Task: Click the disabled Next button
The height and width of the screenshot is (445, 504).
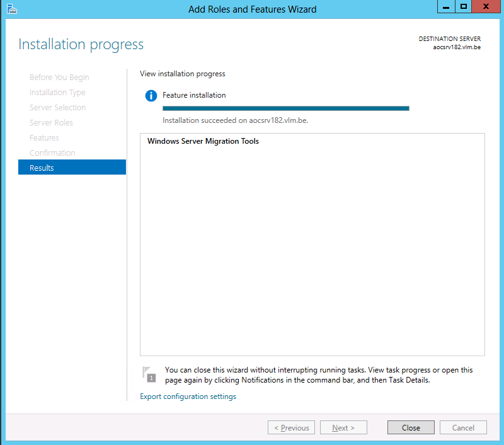Action: point(343,427)
